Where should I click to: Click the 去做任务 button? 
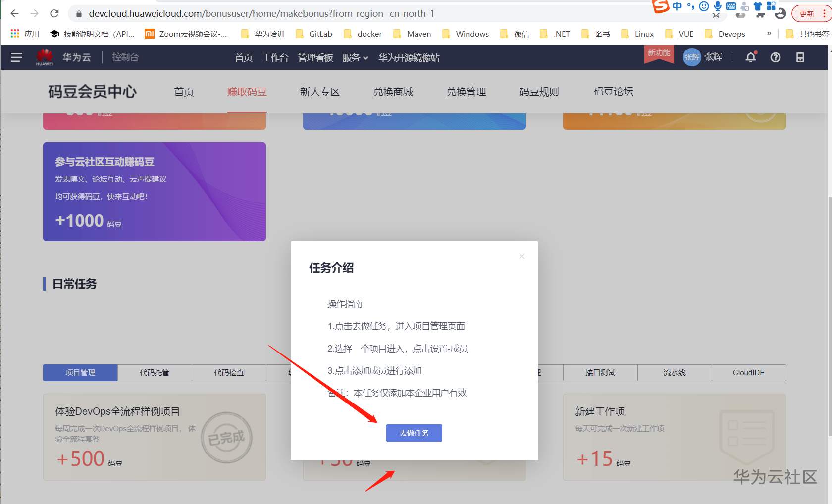pyautogui.click(x=414, y=433)
